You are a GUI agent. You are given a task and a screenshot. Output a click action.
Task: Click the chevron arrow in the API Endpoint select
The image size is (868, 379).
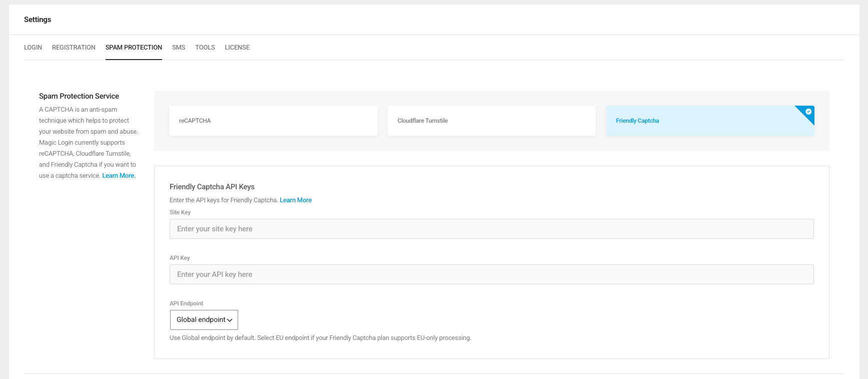click(x=230, y=320)
